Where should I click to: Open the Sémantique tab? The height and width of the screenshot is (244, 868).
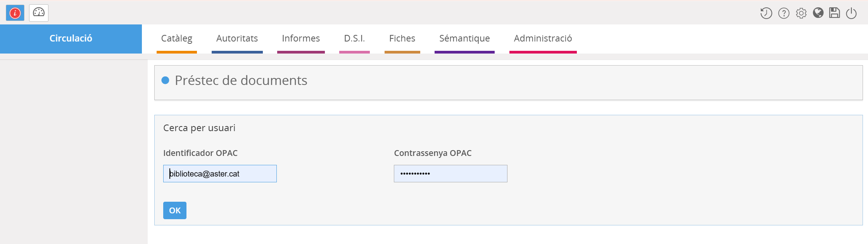464,38
